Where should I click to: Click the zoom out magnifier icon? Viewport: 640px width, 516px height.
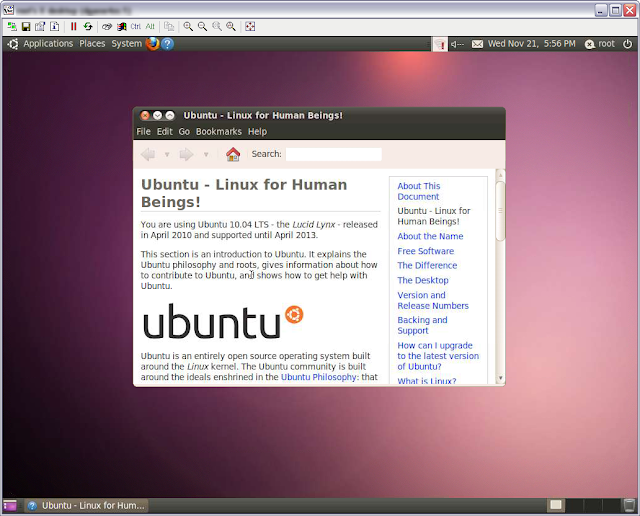[x=202, y=27]
